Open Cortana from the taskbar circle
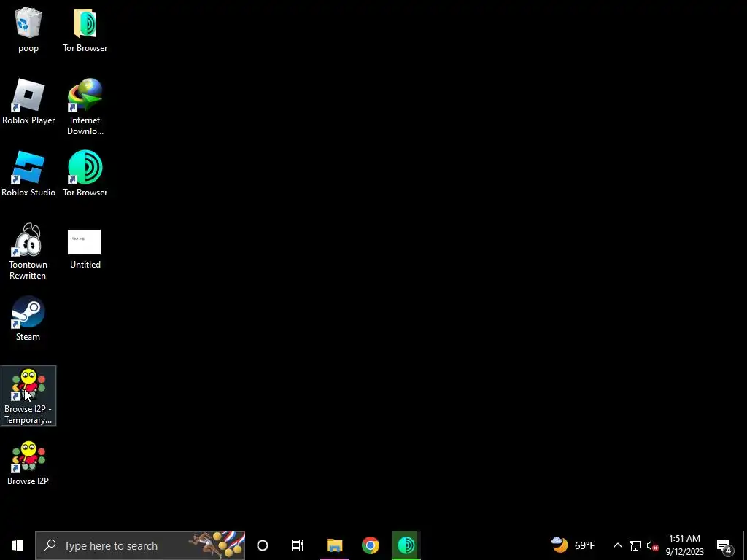Image resolution: width=747 pixels, height=560 pixels. [263, 545]
